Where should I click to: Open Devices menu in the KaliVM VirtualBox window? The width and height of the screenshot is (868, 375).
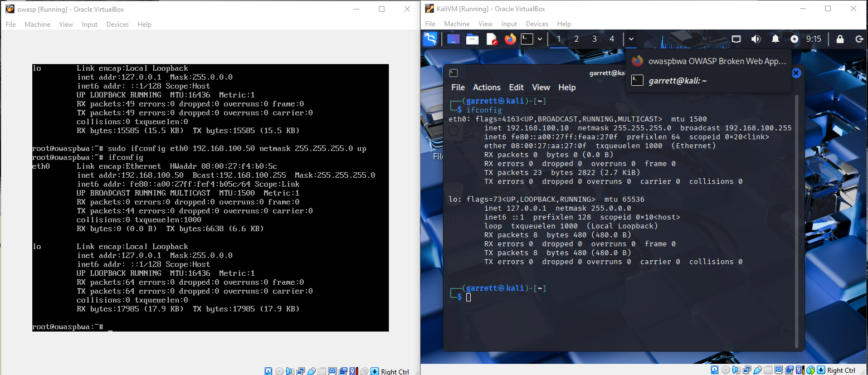click(537, 24)
